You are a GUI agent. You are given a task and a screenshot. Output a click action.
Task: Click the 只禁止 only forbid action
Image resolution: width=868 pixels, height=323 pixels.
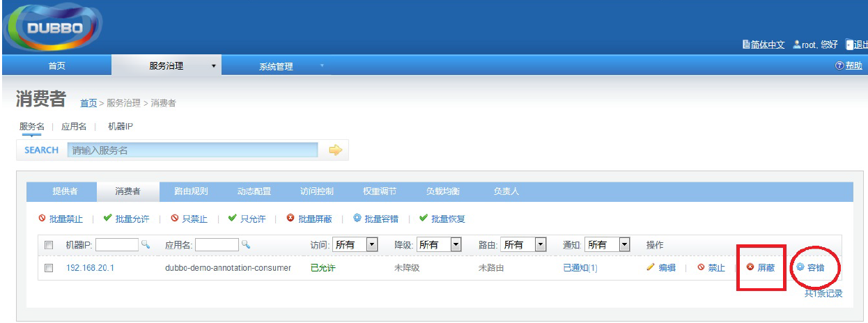click(x=189, y=219)
